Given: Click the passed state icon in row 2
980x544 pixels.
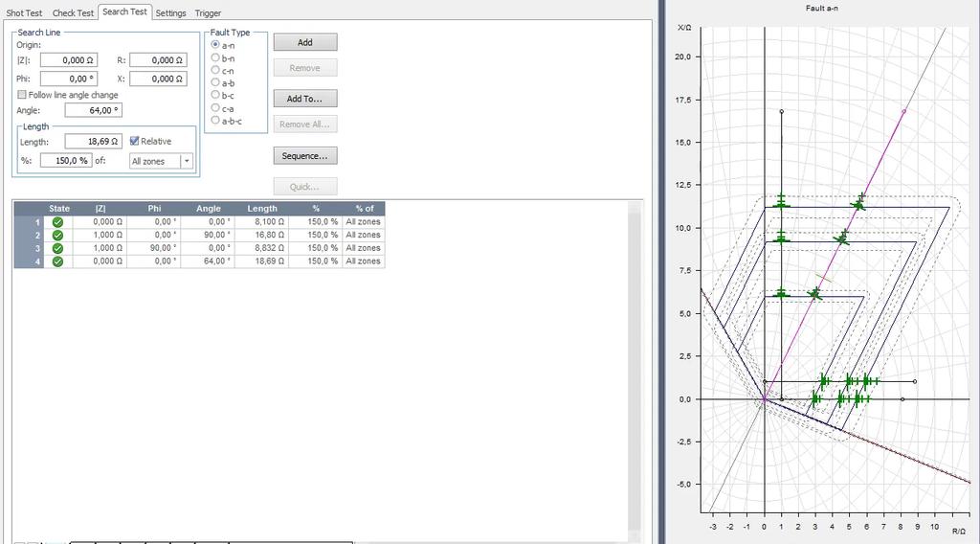Looking at the screenshot, I should pyautogui.click(x=57, y=235).
